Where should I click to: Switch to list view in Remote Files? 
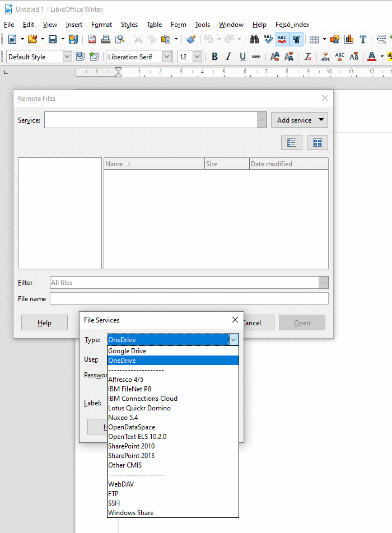[x=292, y=143]
